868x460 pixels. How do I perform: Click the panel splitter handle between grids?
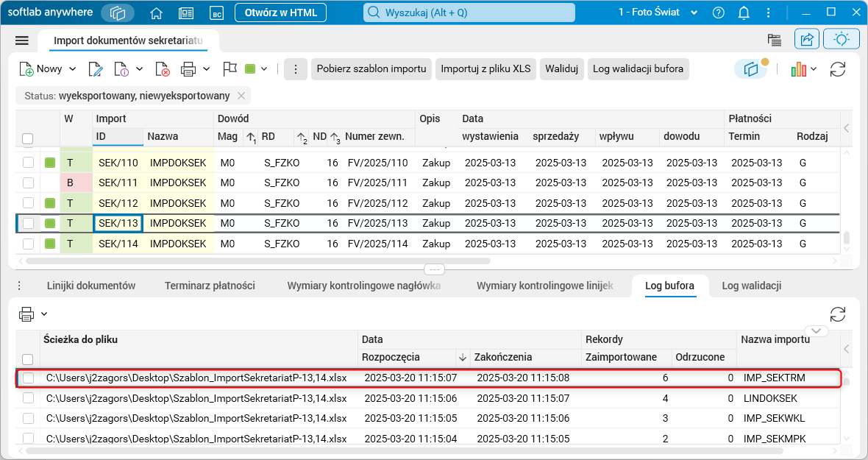[x=434, y=269]
